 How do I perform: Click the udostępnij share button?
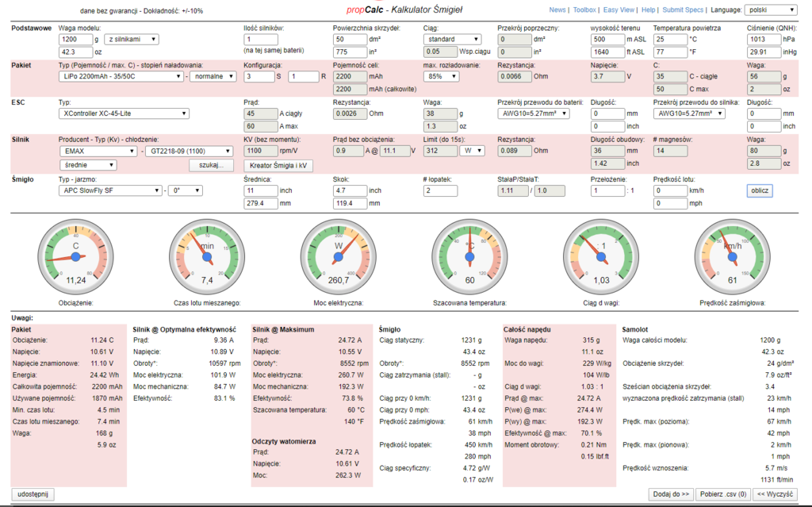click(x=33, y=494)
